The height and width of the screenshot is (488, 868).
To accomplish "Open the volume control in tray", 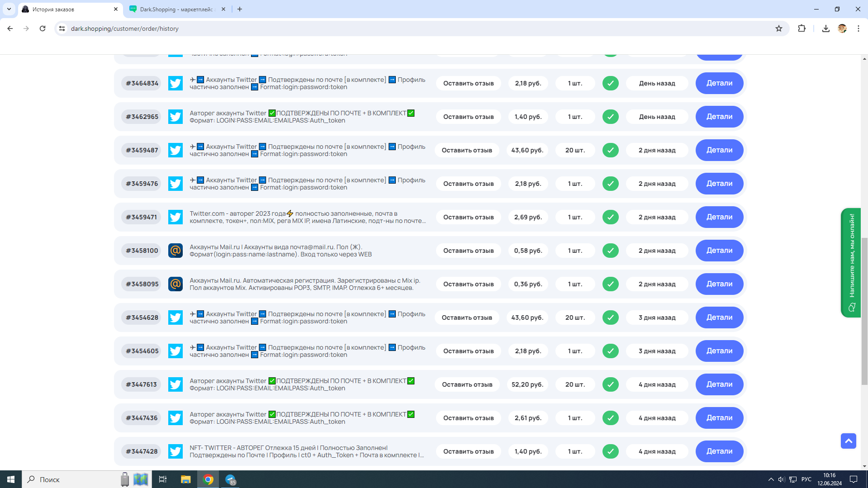I will click(782, 479).
